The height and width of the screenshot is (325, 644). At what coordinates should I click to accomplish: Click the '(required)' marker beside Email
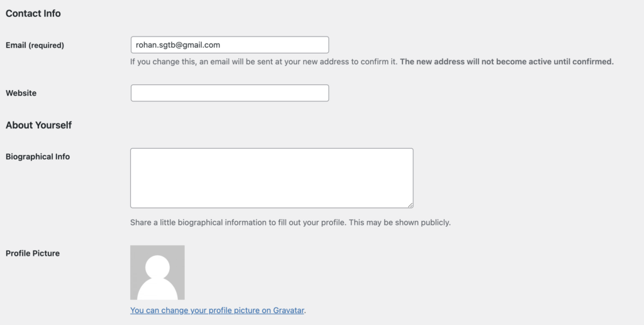click(x=47, y=45)
